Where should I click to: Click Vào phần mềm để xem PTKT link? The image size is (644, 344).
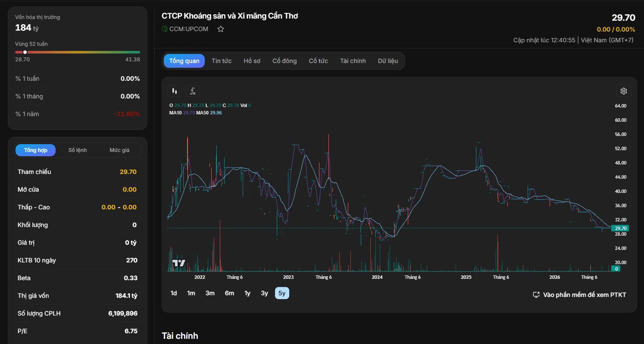579,295
